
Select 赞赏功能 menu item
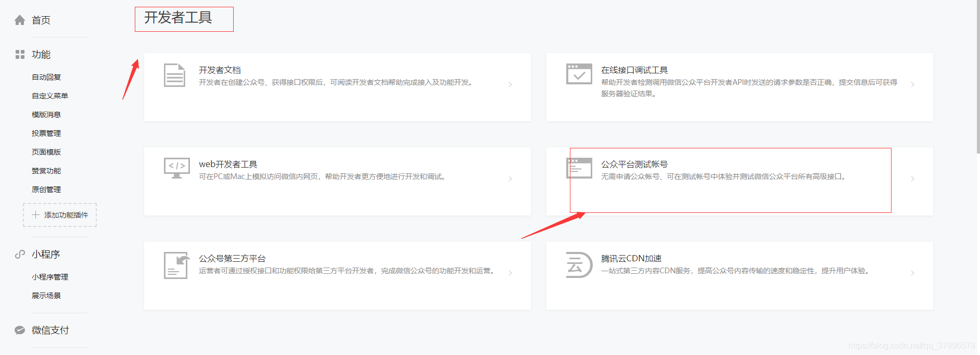[x=46, y=171]
